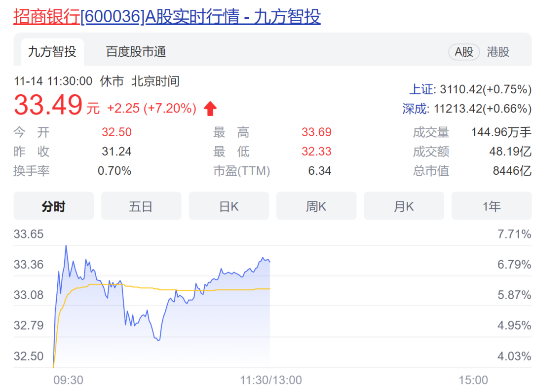Screen dimensions: 533x392
Task: Click the 总市值 value 8446亿
Action: [x=512, y=171]
